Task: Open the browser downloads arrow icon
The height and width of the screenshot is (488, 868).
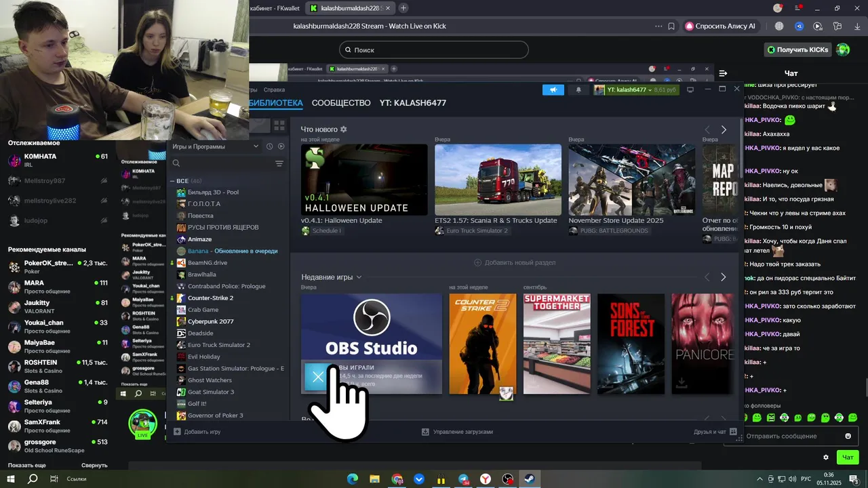Action: click(856, 26)
